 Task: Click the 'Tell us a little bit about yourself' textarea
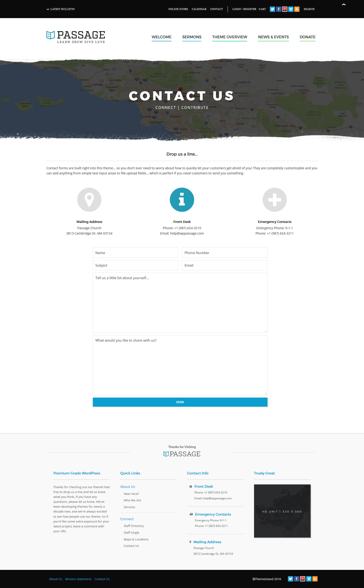click(180, 303)
